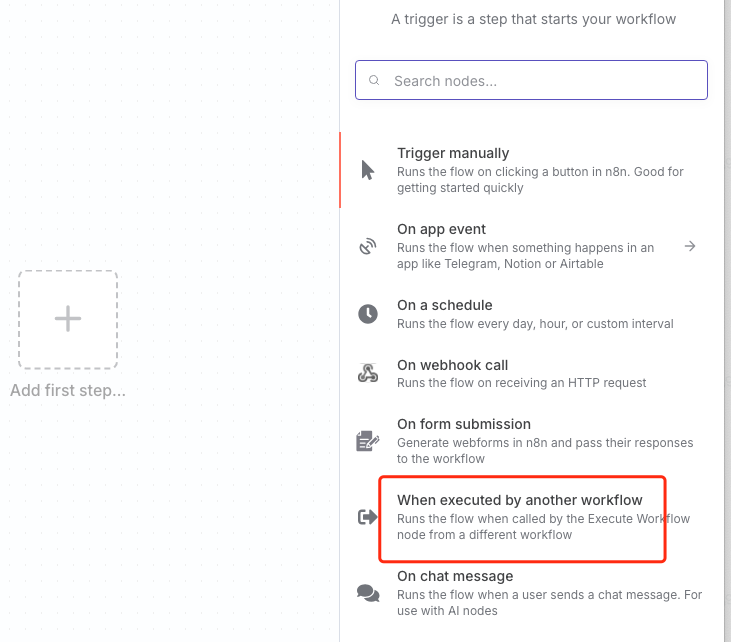Choose On a schedule trigger
The width and height of the screenshot is (731, 642).
(445, 305)
